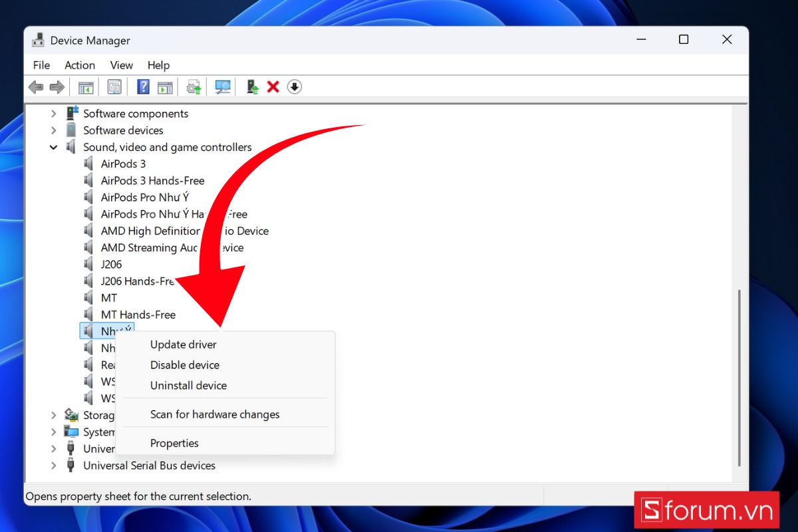798x532 pixels.
Task: Minimize the Device Manager window
Action: click(x=640, y=40)
